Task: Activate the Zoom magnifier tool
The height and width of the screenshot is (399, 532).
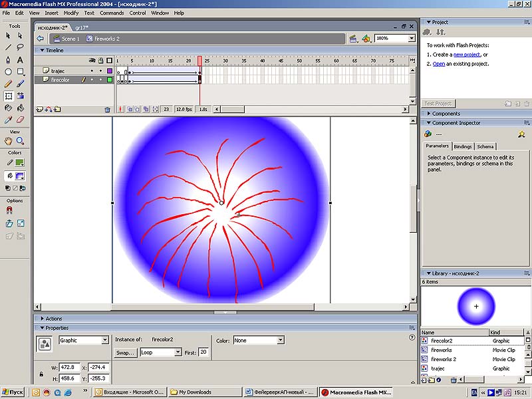Action: coord(20,141)
